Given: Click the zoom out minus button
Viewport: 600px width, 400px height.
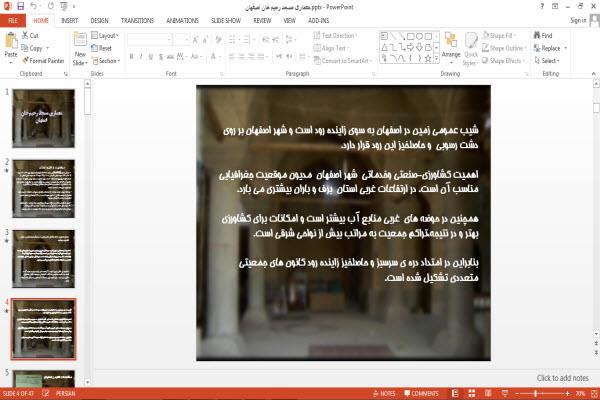Looking at the screenshot, I should click(517, 393).
